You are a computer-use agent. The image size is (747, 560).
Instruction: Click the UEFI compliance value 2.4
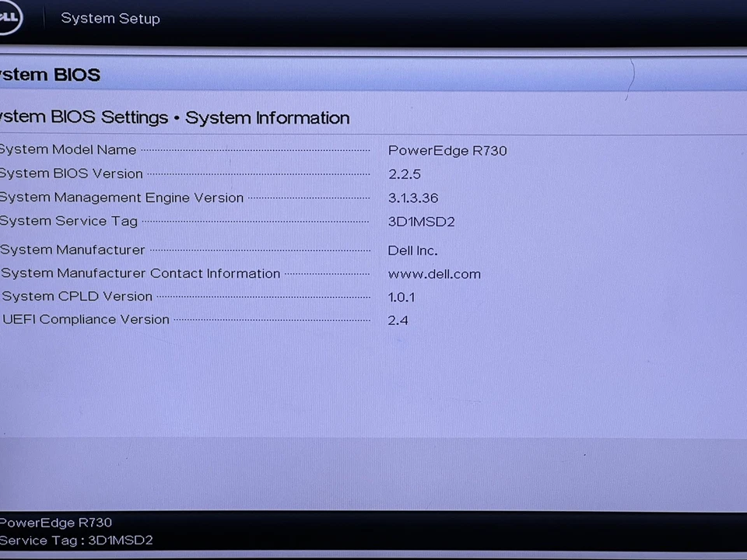398,320
